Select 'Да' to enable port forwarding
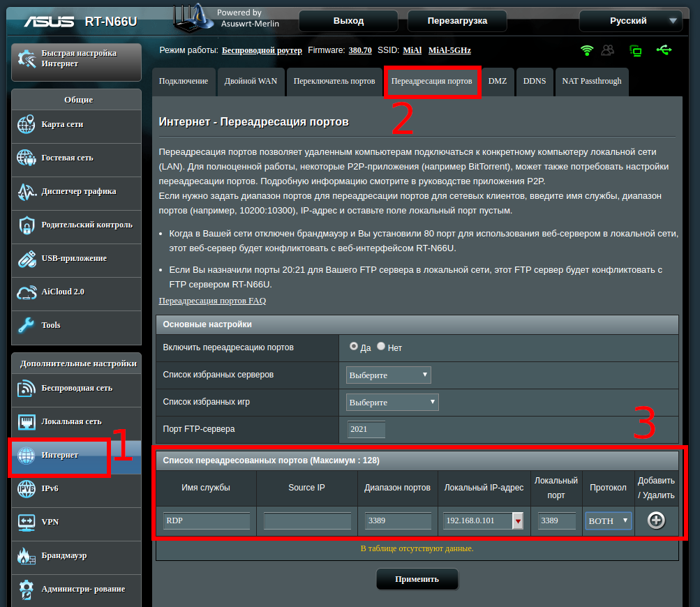 coord(354,346)
